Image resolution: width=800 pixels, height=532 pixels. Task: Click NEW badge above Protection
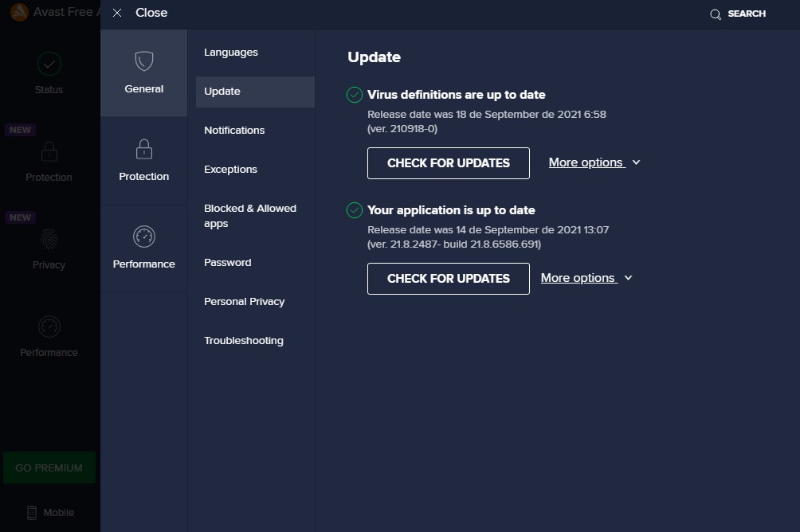(x=21, y=130)
